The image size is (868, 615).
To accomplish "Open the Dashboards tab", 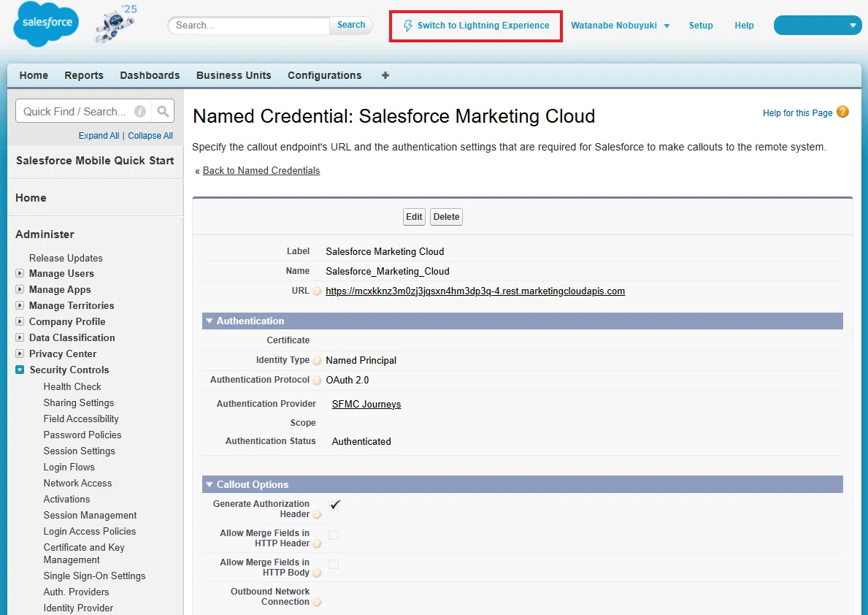I will click(x=150, y=75).
